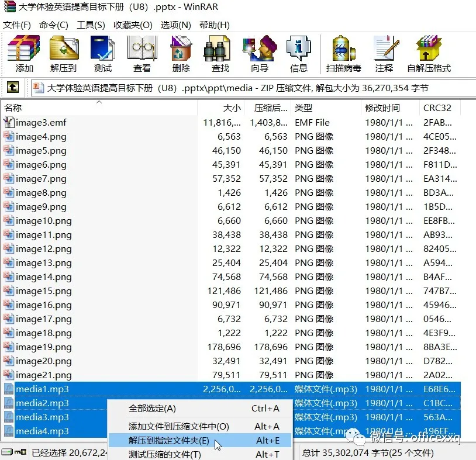Select the file image11.png
The width and height of the screenshot is (476, 460).
(x=44, y=234)
